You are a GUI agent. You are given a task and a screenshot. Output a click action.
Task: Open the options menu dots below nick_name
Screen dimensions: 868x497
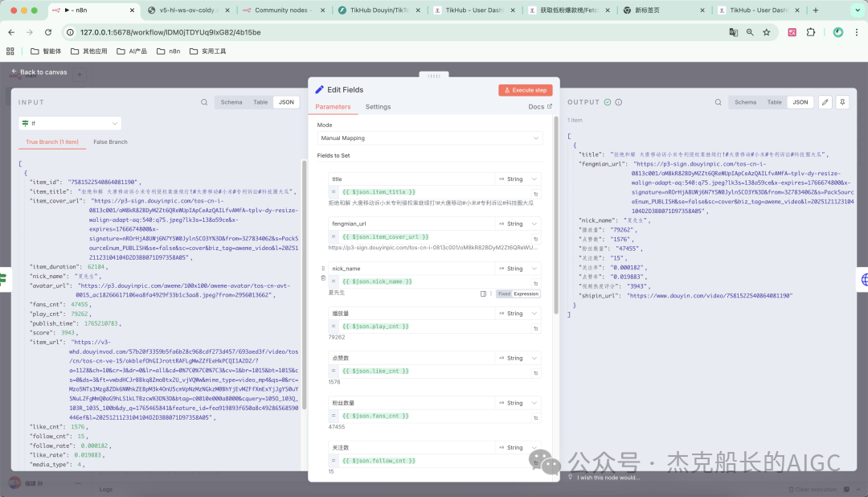tap(491, 294)
